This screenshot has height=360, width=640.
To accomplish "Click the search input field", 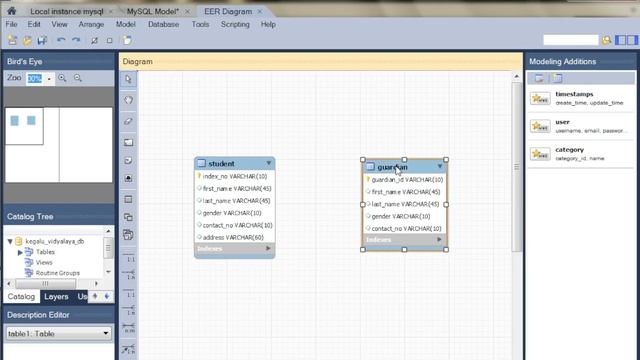I will [x=570, y=40].
